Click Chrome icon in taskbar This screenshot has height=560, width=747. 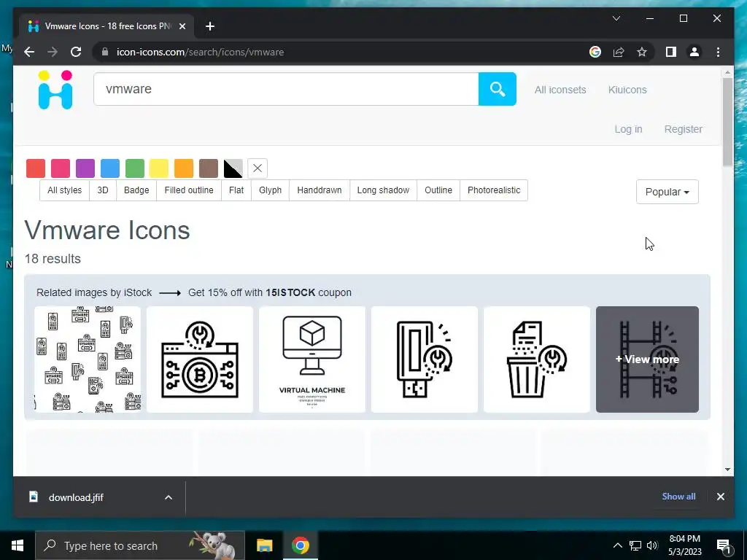300,545
